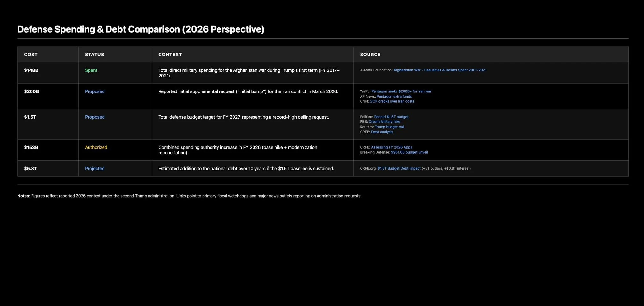Open the Afghanistan War Casualties & Dollars Spent link

[x=440, y=70]
